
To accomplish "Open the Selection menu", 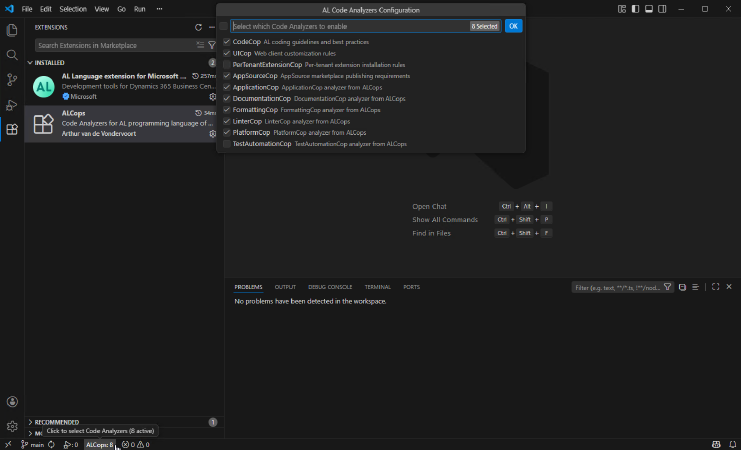I will click(x=73, y=8).
